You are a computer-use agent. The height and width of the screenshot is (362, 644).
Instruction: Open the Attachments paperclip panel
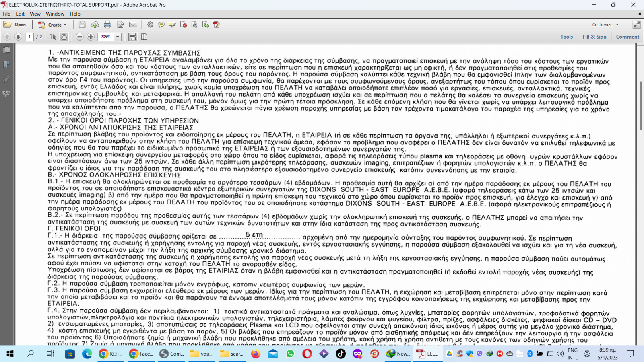pos(6,79)
